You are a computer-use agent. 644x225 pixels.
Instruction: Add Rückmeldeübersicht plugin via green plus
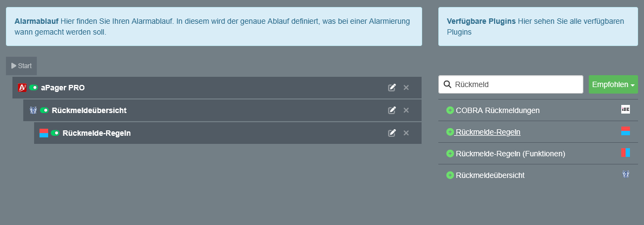[x=450, y=175]
